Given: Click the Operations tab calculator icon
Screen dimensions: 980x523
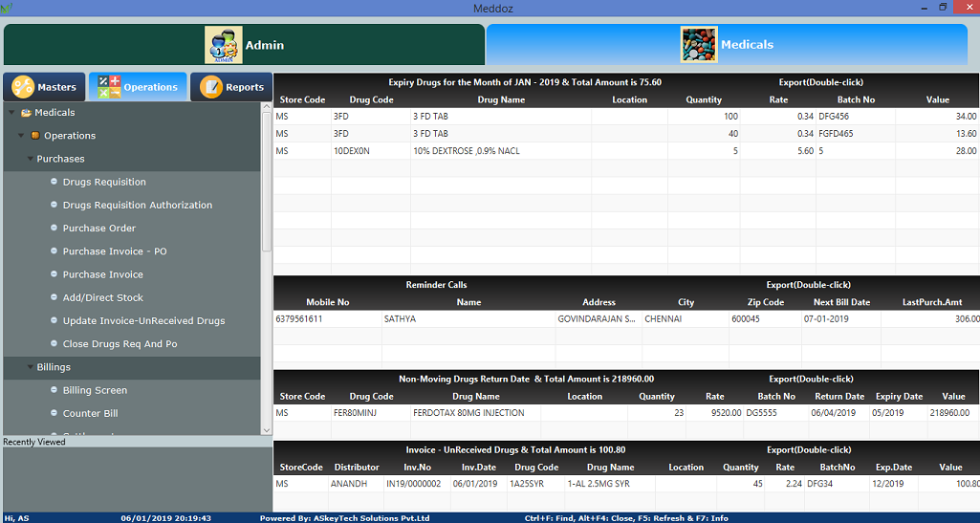Looking at the screenshot, I should pos(108,87).
